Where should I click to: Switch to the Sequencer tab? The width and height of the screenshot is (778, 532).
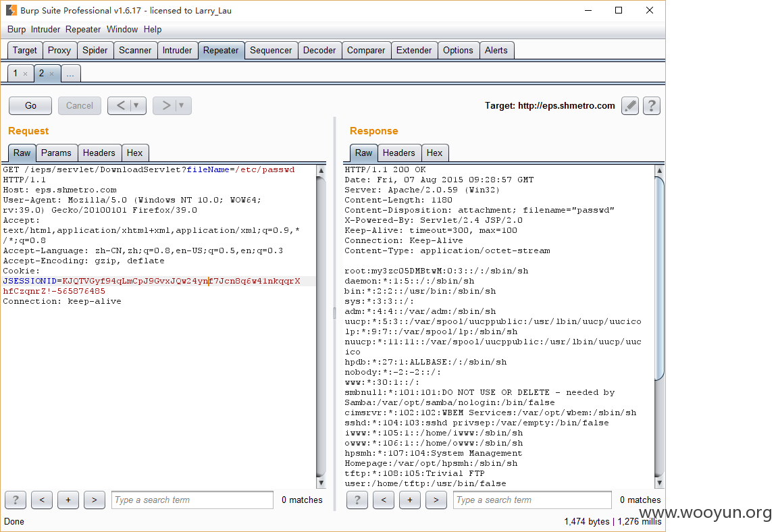pos(271,50)
